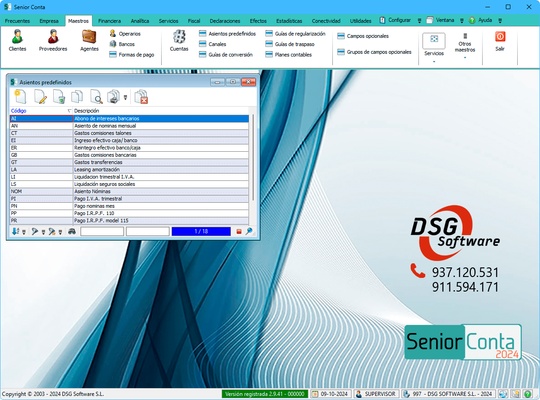The image size is (540, 400).
Task: Open Grupos de campos opcionales
Action: (374, 52)
